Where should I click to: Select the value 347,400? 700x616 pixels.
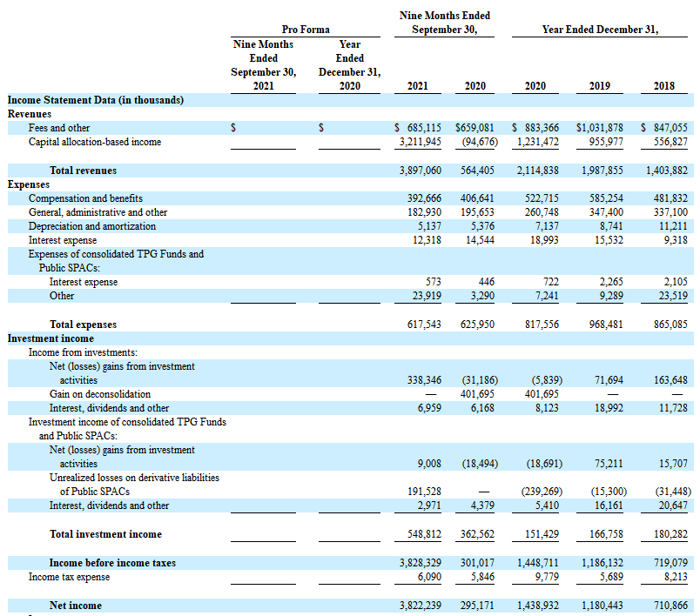pyautogui.click(x=606, y=212)
